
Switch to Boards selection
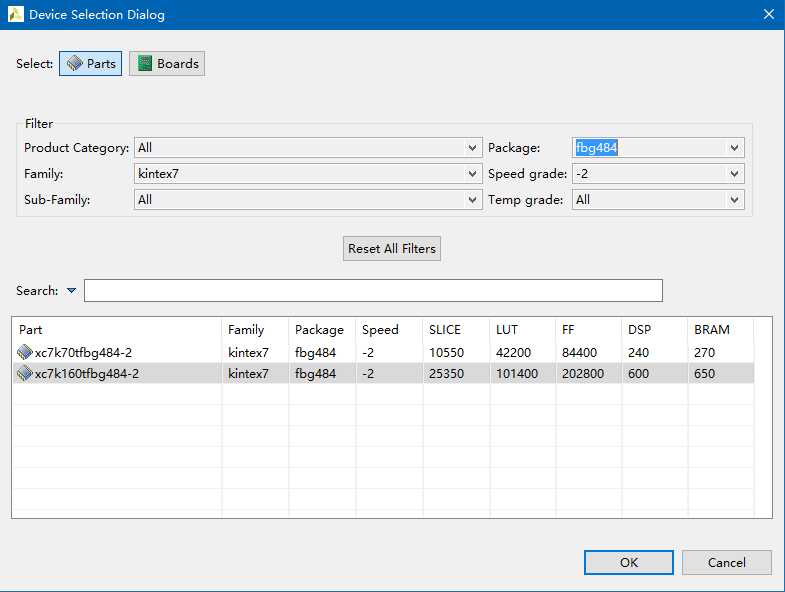167,64
